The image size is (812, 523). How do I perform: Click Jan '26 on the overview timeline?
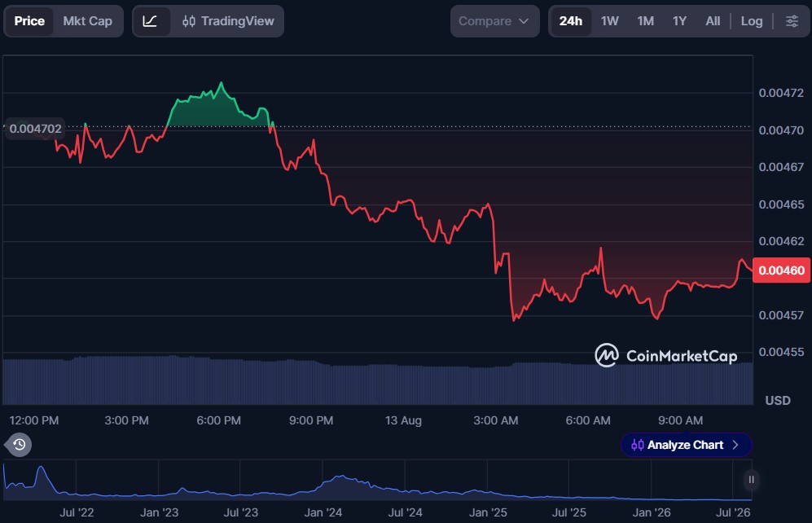651,512
